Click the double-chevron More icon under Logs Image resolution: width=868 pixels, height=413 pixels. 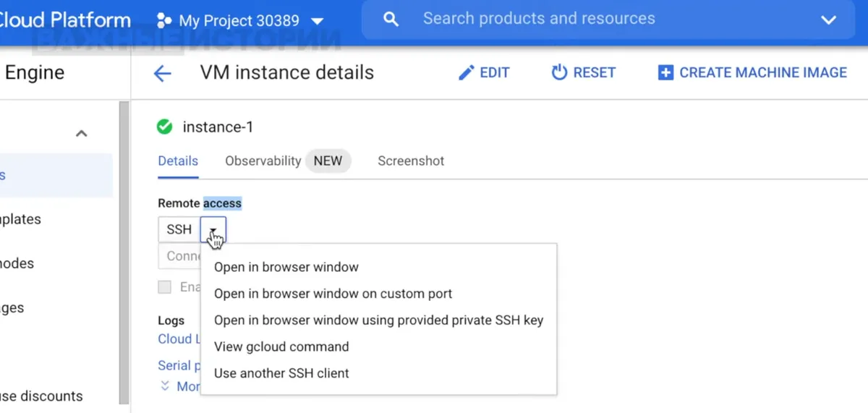point(165,386)
